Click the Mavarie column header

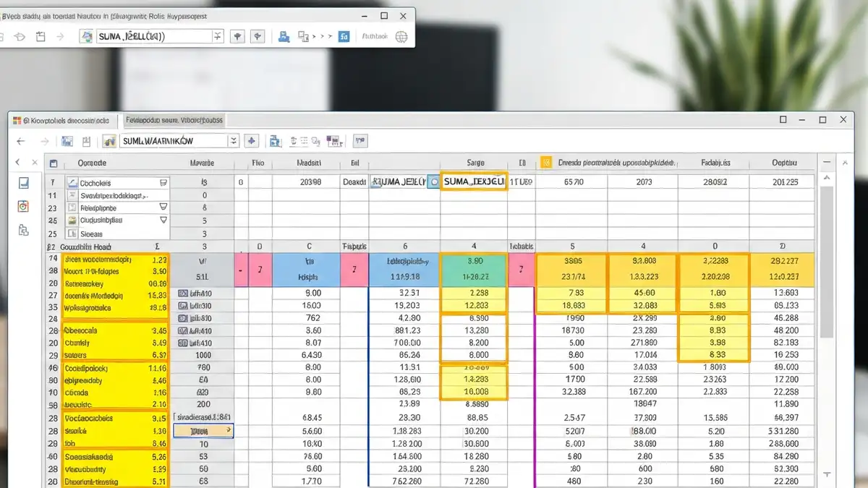202,163
